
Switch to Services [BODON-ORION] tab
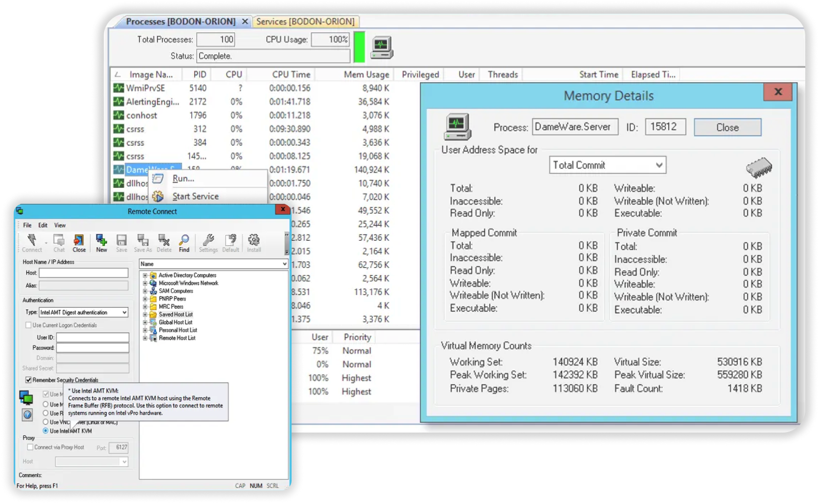[x=305, y=22]
